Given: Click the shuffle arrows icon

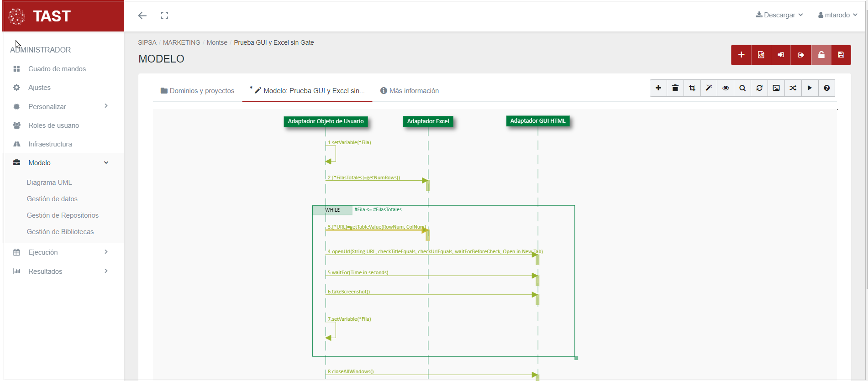Looking at the screenshot, I should [793, 88].
